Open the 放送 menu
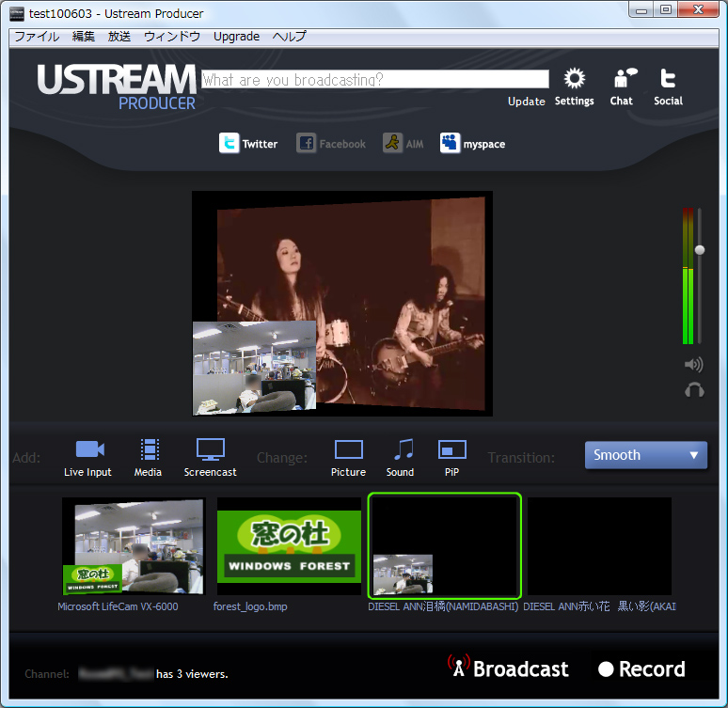 pyautogui.click(x=119, y=37)
